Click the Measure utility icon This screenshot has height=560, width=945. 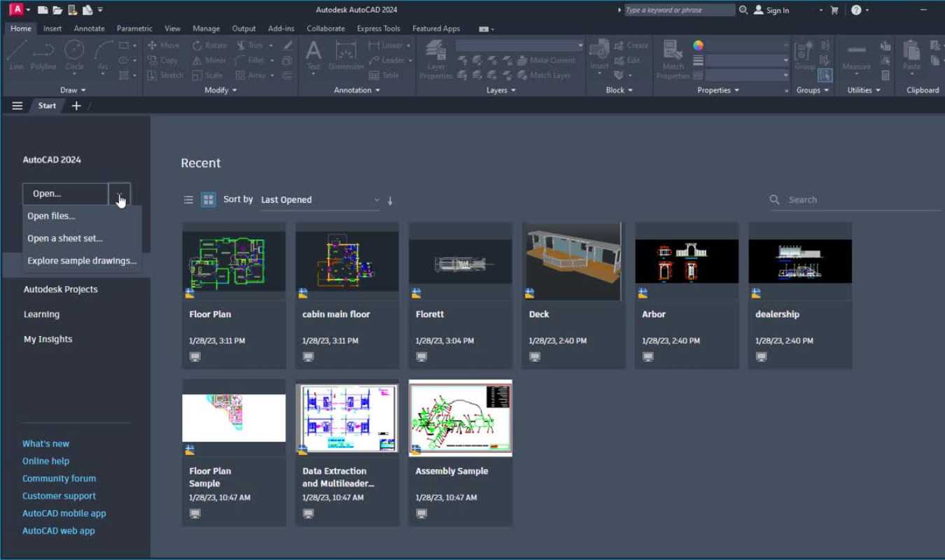coord(856,55)
